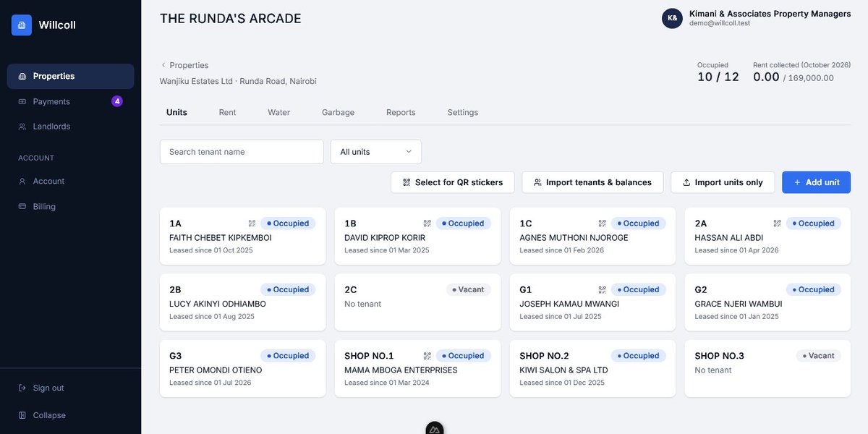Screen dimensions: 868x434
Task: Open the QR code icon on unit 1B
Action: 427,224
